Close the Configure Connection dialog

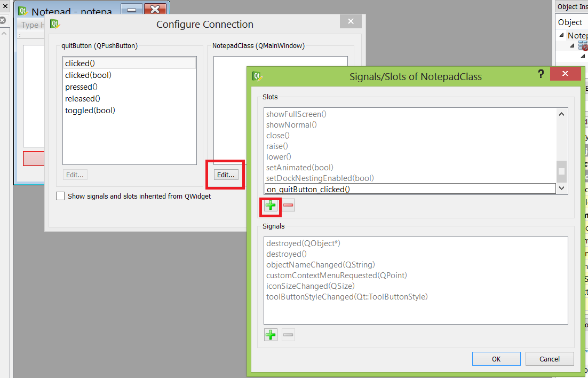tap(351, 21)
